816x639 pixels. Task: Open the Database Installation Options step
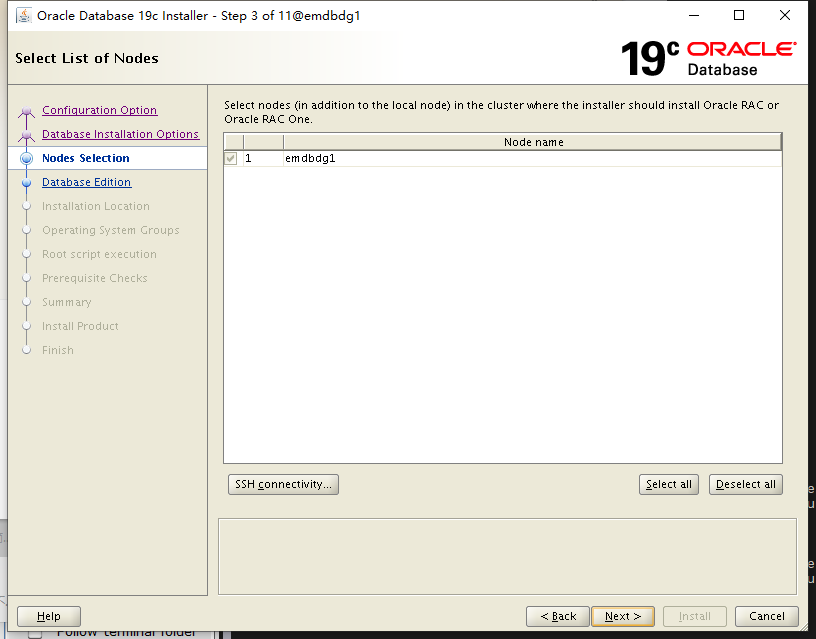(120, 134)
